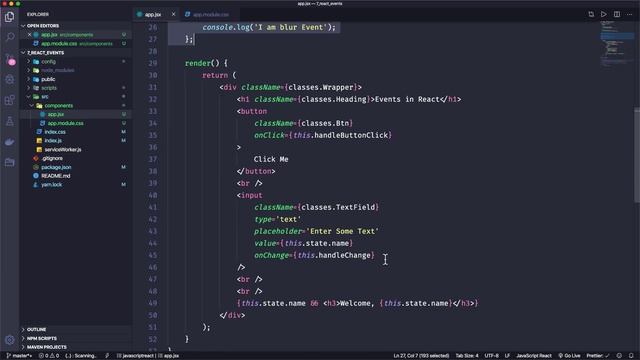Expand the Outline section

[x=36, y=329]
